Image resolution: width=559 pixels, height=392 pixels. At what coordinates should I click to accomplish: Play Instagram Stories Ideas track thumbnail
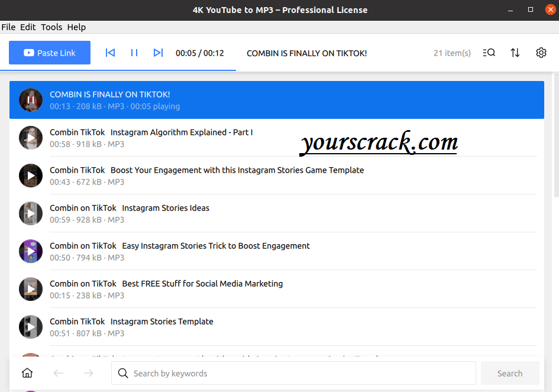point(31,213)
